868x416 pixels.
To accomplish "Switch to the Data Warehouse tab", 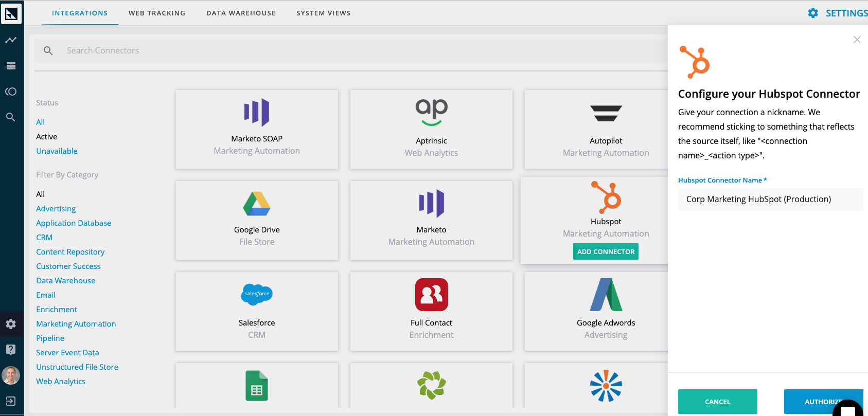I will tap(241, 13).
